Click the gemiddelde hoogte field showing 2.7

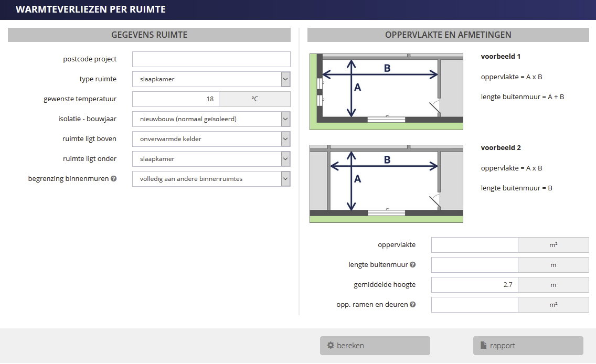coord(474,285)
